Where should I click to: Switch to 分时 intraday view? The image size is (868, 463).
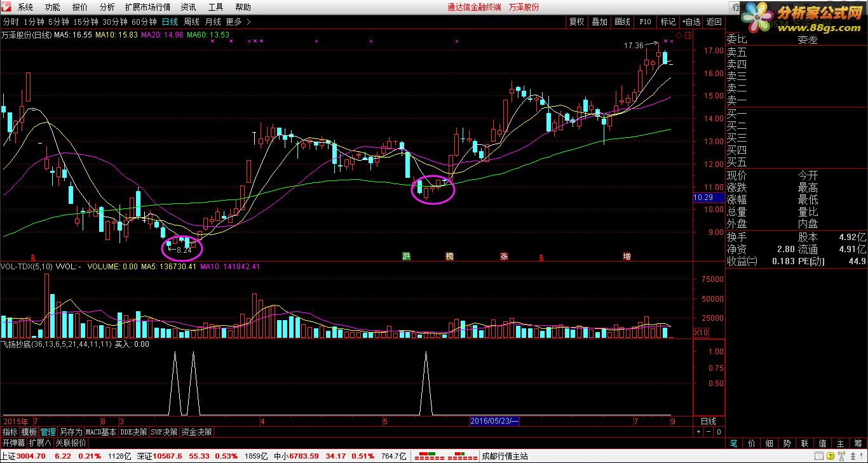click(x=11, y=22)
